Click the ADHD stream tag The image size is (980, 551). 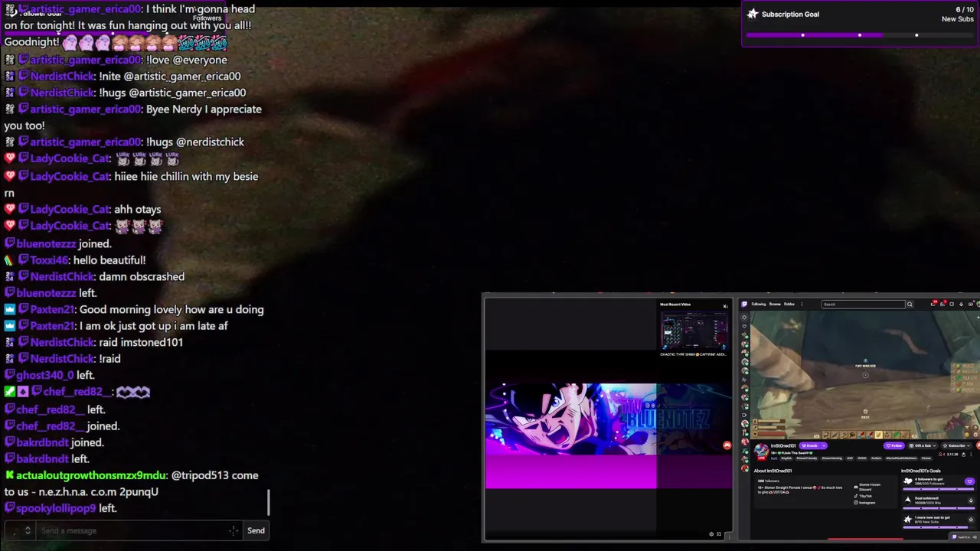pos(862,458)
